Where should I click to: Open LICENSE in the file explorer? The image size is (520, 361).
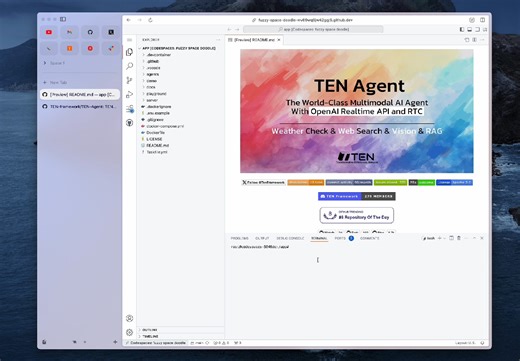tap(180, 139)
